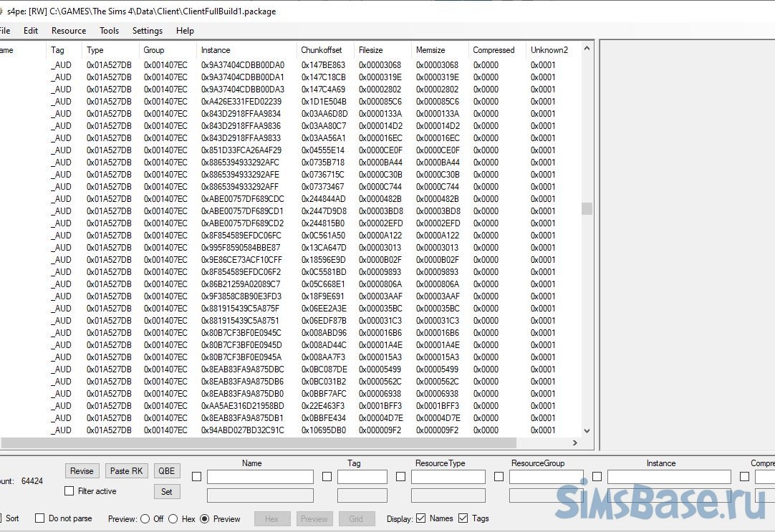Viewport: 775px width, 532px height.
Task: Set Preview mode to Off
Action: click(x=145, y=519)
